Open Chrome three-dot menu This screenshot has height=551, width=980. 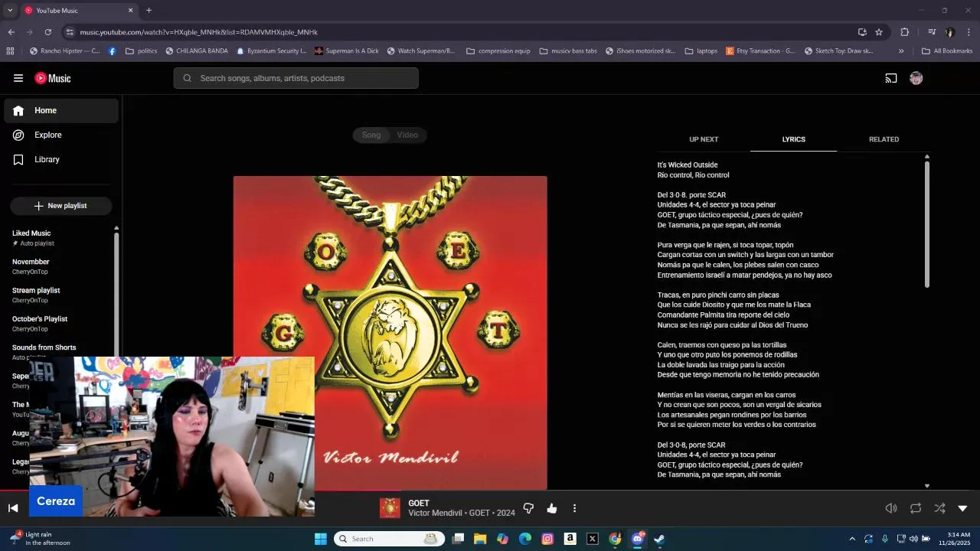(x=969, y=32)
